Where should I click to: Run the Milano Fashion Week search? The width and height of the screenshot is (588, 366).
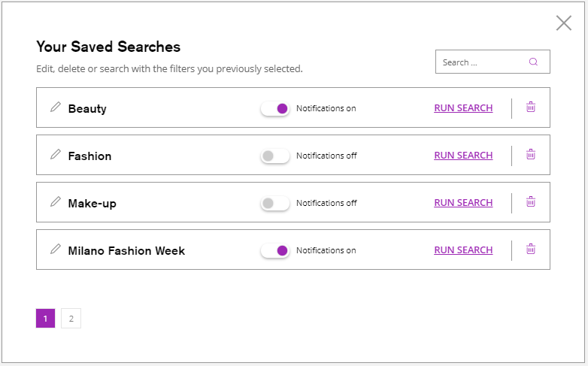click(463, 250)
